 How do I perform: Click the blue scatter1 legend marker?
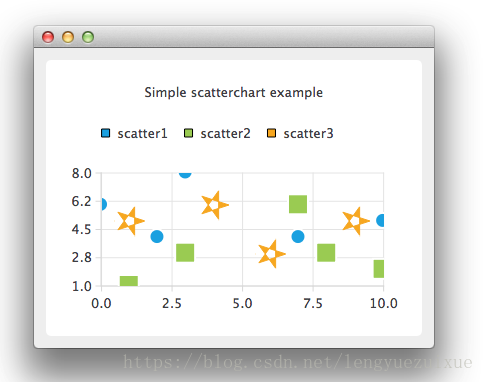105,133
